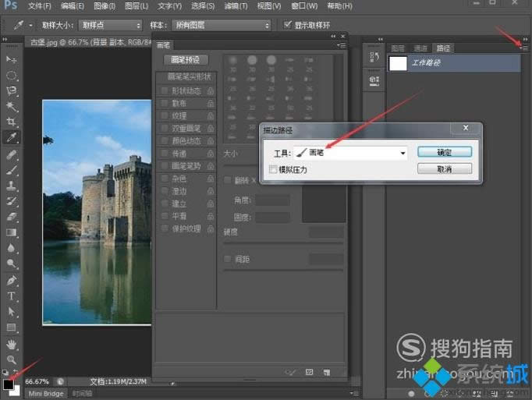Select the Eraser tool

click(x=11, y=217)
